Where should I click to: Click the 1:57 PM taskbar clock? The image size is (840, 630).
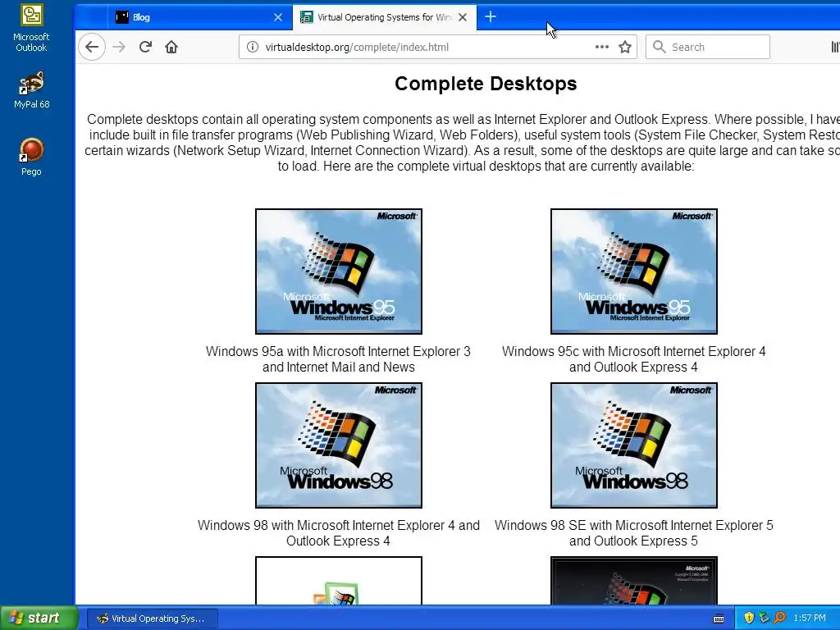[810, 619]
